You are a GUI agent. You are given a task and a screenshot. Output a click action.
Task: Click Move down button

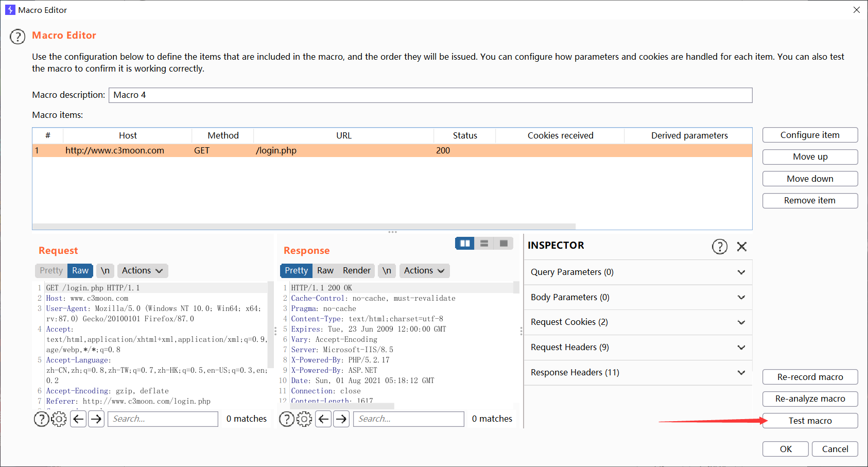(x=810, y=179)
